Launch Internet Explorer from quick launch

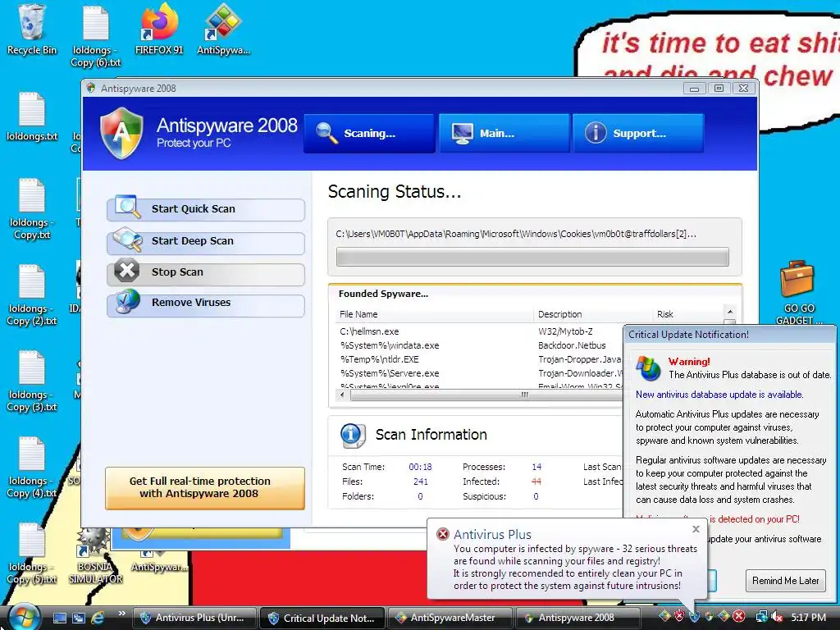(x=98, y=619)
